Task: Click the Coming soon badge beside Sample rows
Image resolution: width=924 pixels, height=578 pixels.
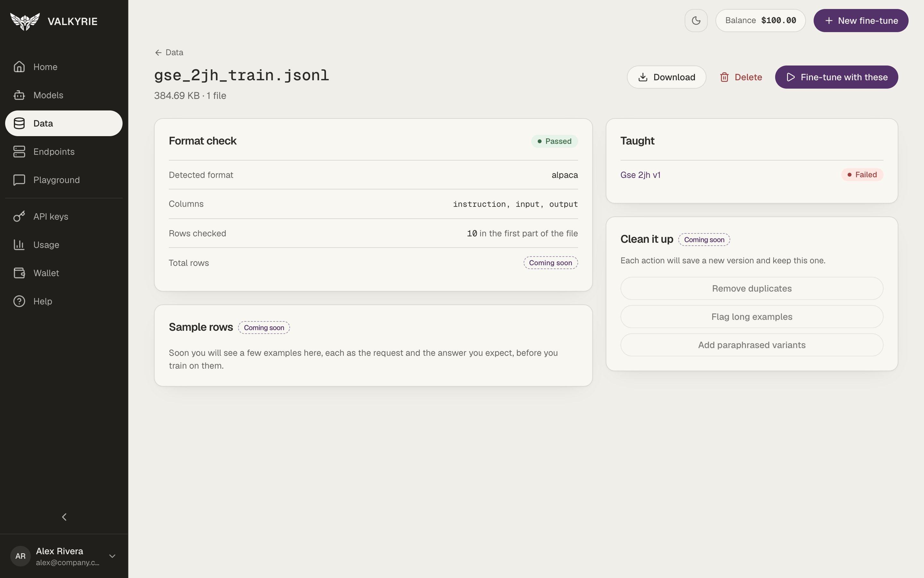Action: point(264,328)
